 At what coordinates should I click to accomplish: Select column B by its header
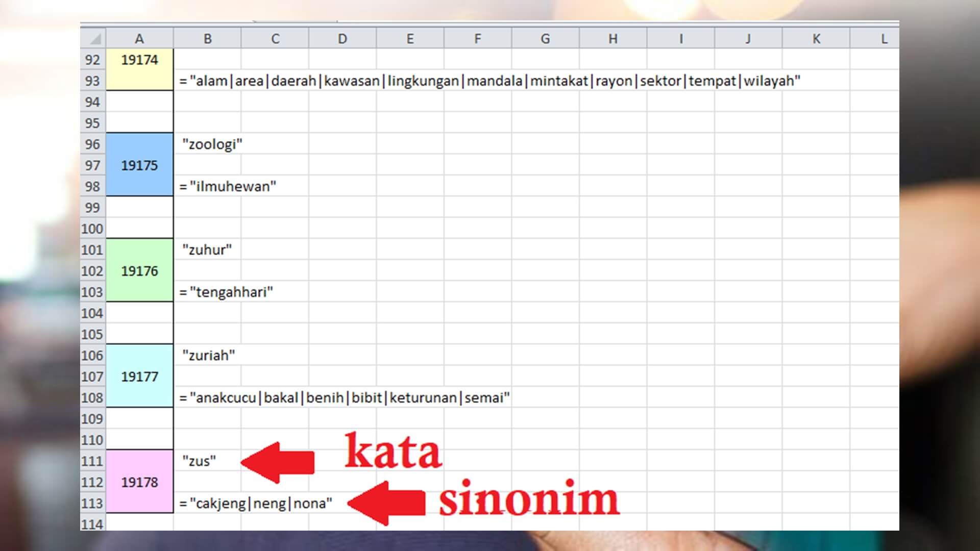[x=207, y=38]
